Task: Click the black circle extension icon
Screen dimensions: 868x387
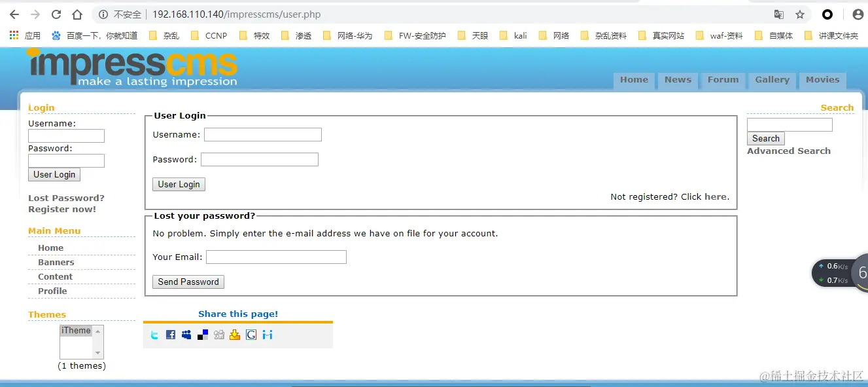Action: [x=827, y=14]
